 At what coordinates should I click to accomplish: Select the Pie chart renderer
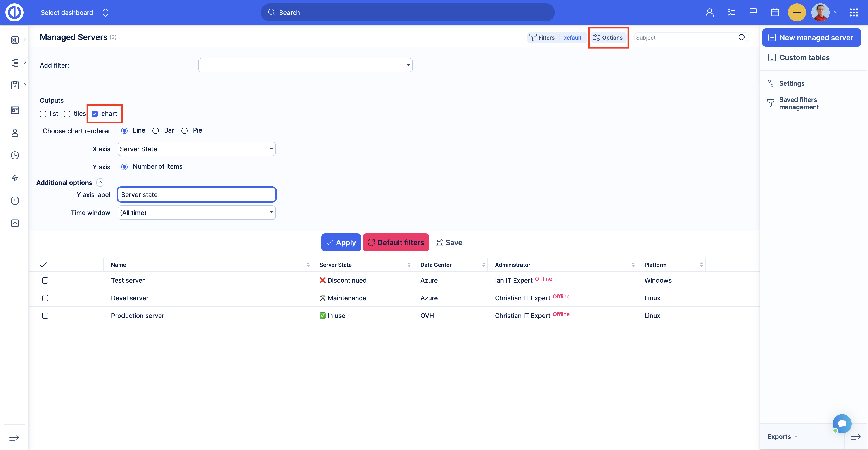tap(185, 131)
